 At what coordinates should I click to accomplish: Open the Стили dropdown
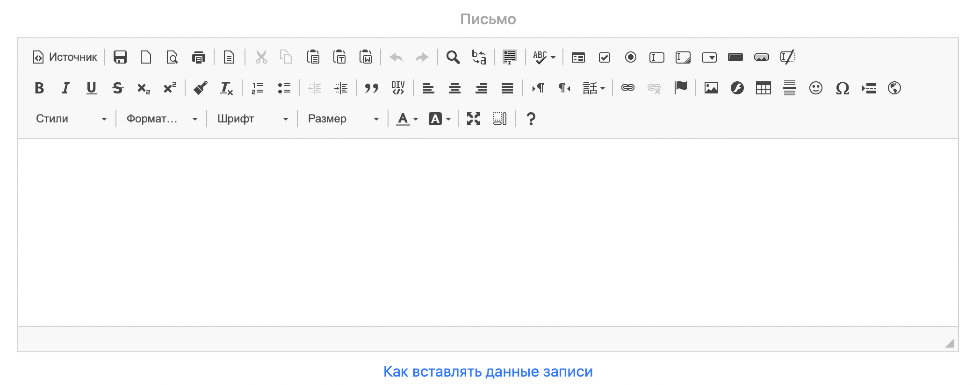coord(71,119)
